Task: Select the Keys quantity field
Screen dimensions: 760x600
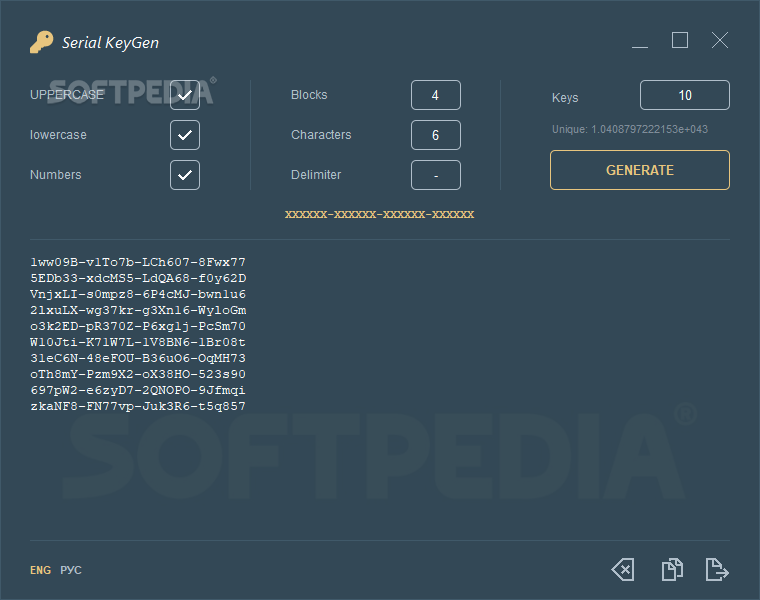Action: point(685,95)
